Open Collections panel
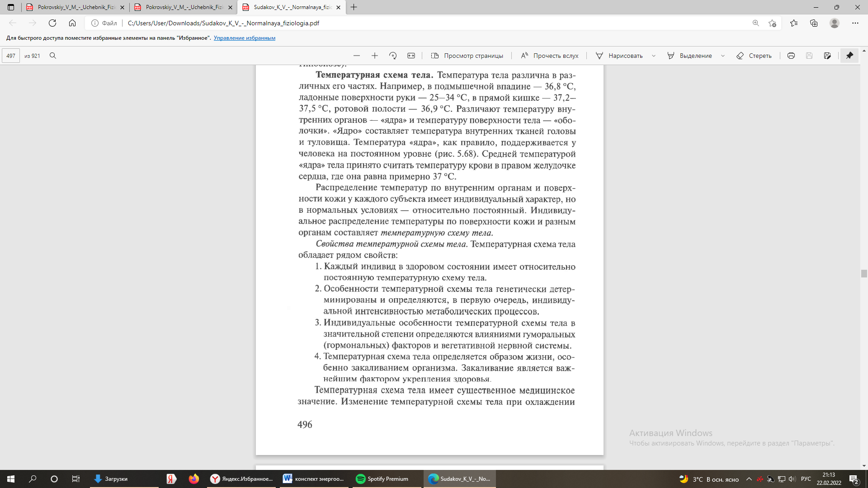Screen dimensions: 868x488 tap(814, 23)
